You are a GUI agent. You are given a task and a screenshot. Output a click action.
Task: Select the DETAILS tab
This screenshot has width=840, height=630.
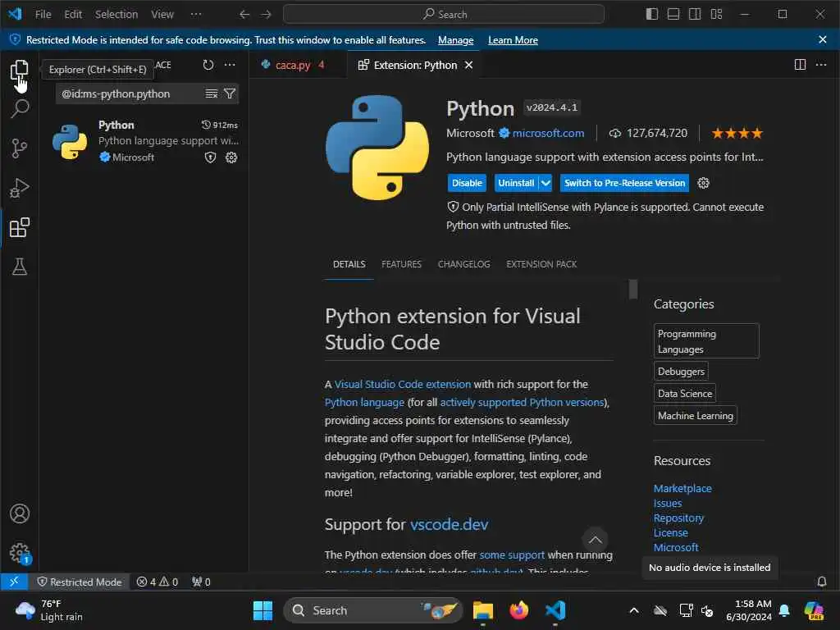(349, 264)
